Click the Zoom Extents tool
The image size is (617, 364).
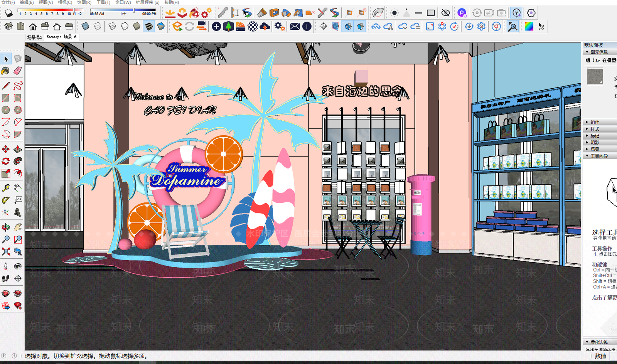(6, 251)
